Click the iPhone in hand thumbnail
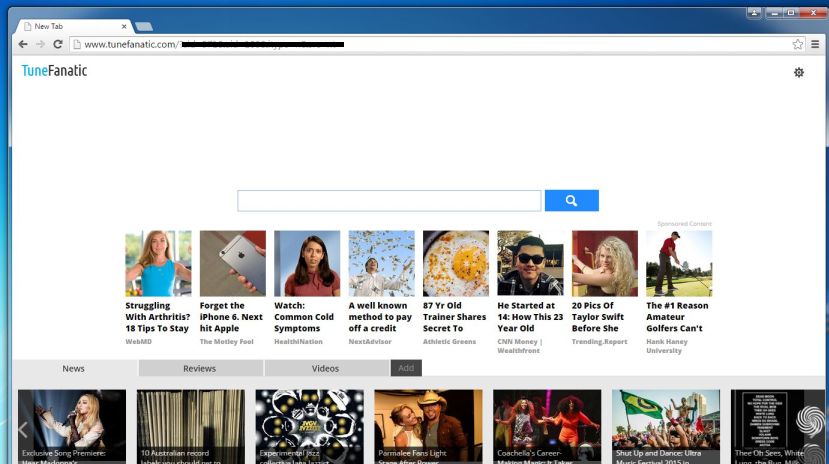 [x=233, y=263]
